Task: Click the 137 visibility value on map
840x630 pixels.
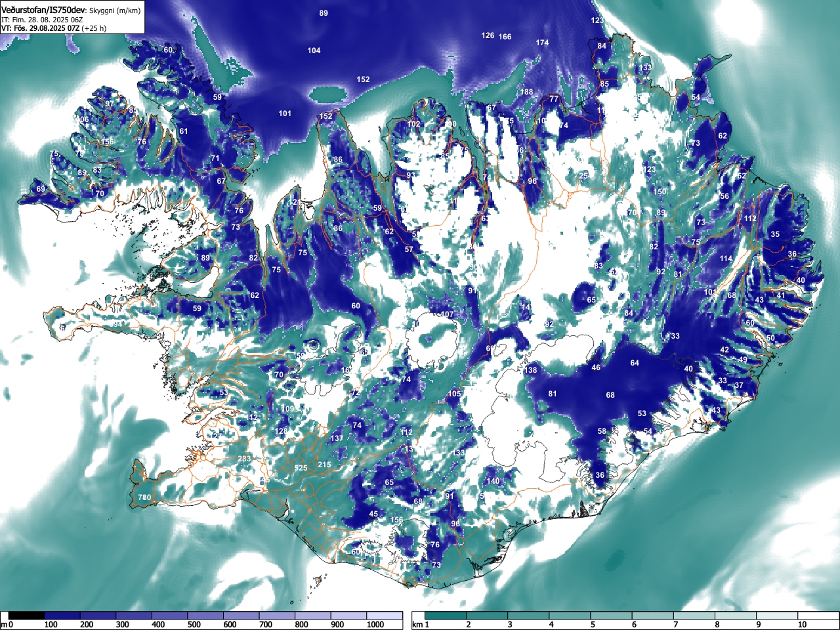Action: tap(337, 438)
